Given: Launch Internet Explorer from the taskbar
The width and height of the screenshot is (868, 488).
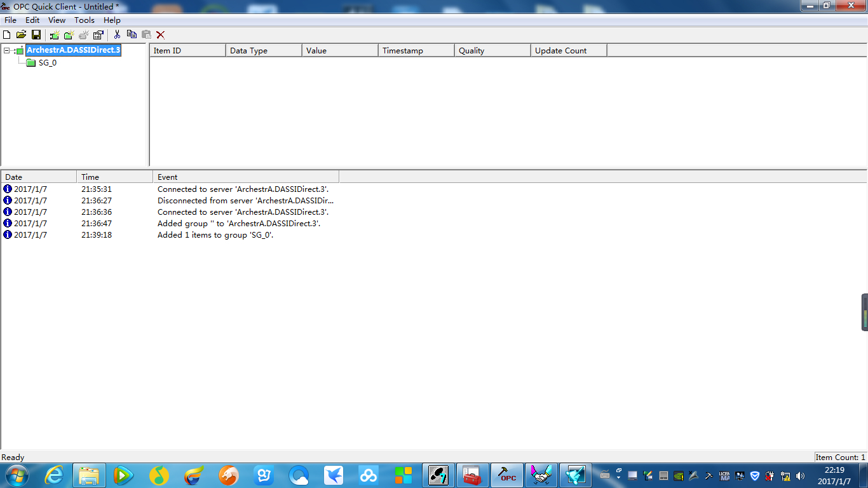Looking at the screenshot, I should click(54, 475).
